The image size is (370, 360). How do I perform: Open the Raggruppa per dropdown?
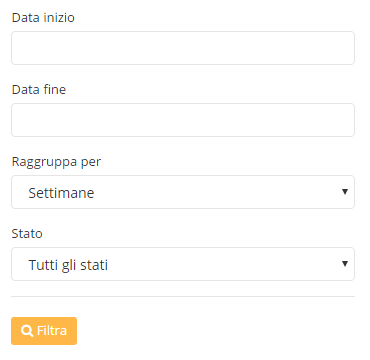point(183,192)
